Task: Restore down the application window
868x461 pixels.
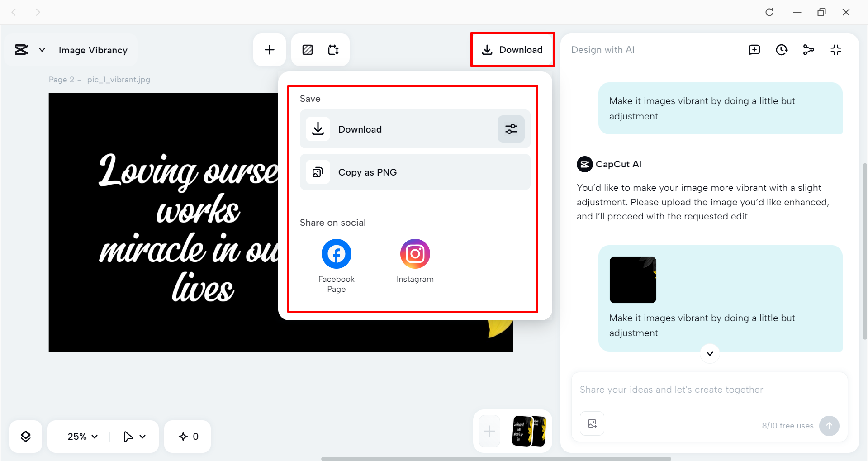Action: pyautogui.click(x=821, y=12)
